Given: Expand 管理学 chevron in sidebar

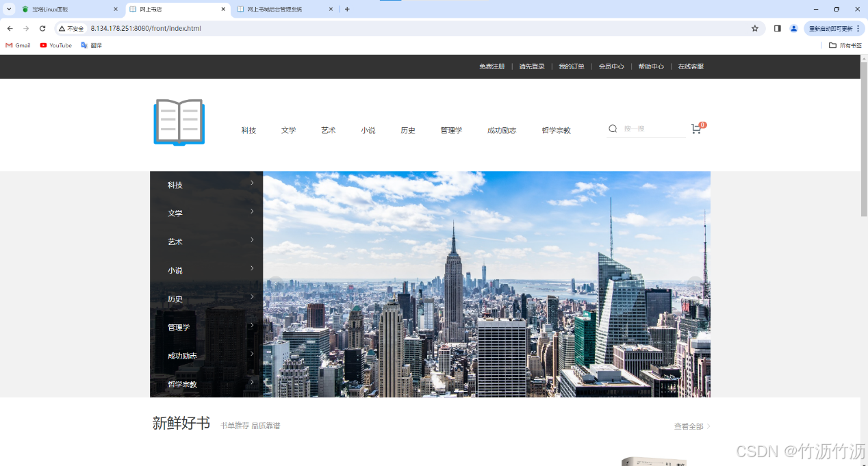Looking at the screenshot, I should [x=252, y=325].
